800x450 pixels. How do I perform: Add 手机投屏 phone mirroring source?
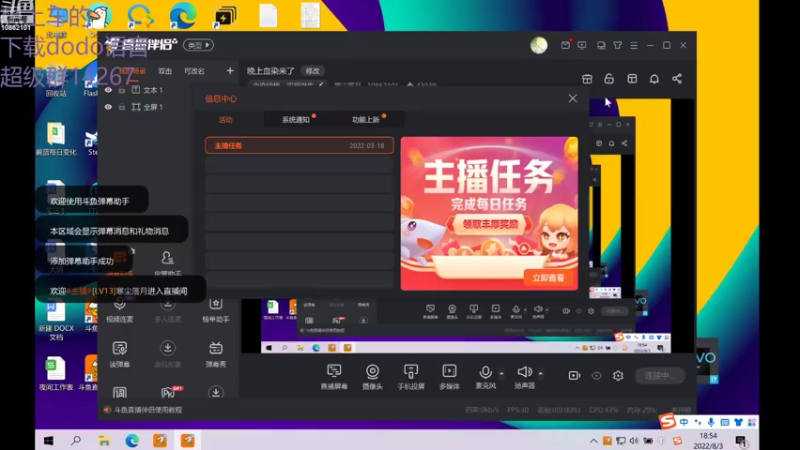tap(411, 377)
